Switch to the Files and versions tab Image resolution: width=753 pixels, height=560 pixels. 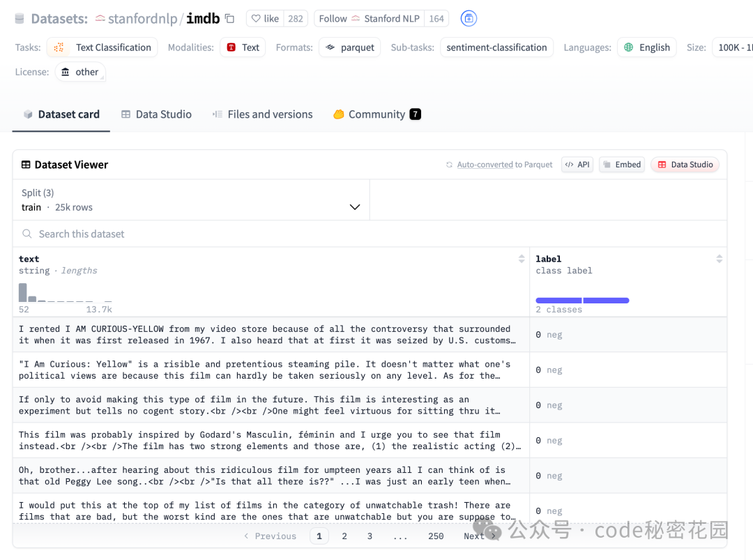pyautogui.click(x=262, y=114)
